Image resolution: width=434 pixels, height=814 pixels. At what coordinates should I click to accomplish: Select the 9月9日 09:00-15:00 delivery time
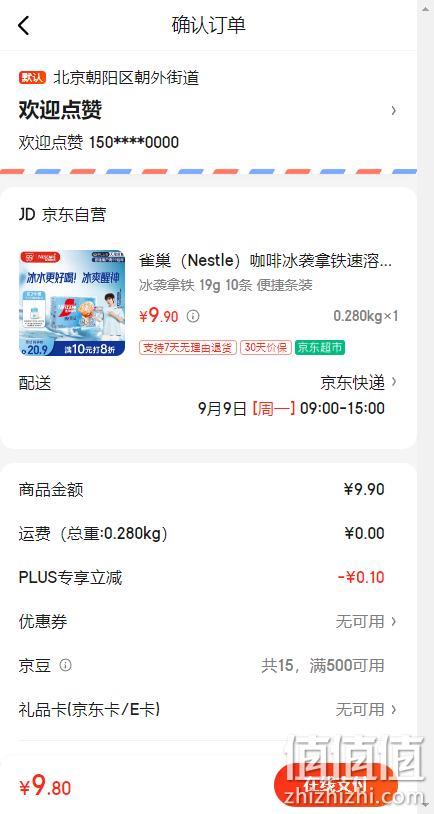click(x=291, y=408)
